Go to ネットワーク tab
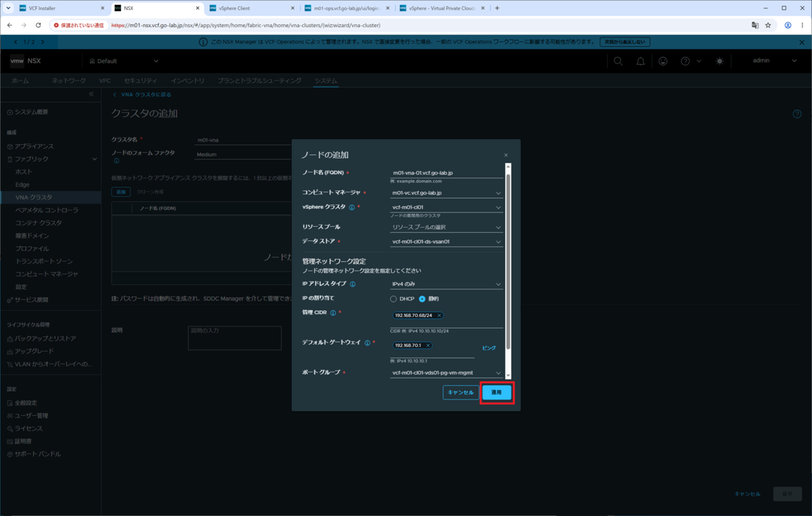Image resolution: width=812 pixels, height=516 pixels. [69, 81]
